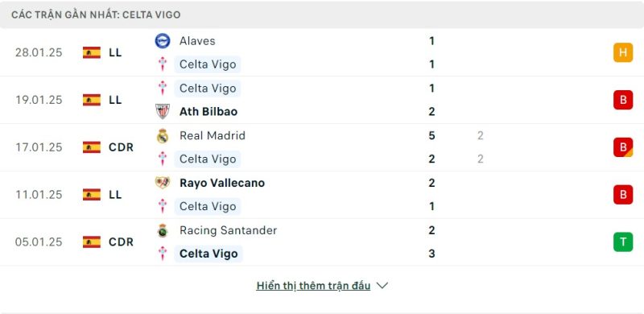Click the Athletic Bilbao club crest
This screenshot has height=314, width=644.
pos(163,111)
